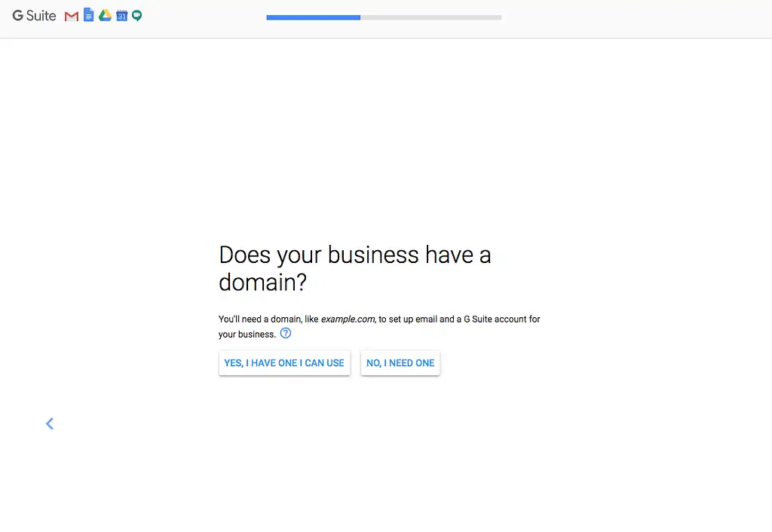Click the Google Drive triangle icon
The image size is (772, 532).
[x=105, y=16]
